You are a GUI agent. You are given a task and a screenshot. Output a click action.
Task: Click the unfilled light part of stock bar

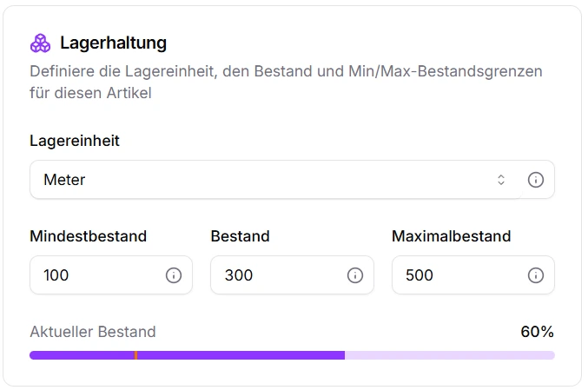(450, 355)
